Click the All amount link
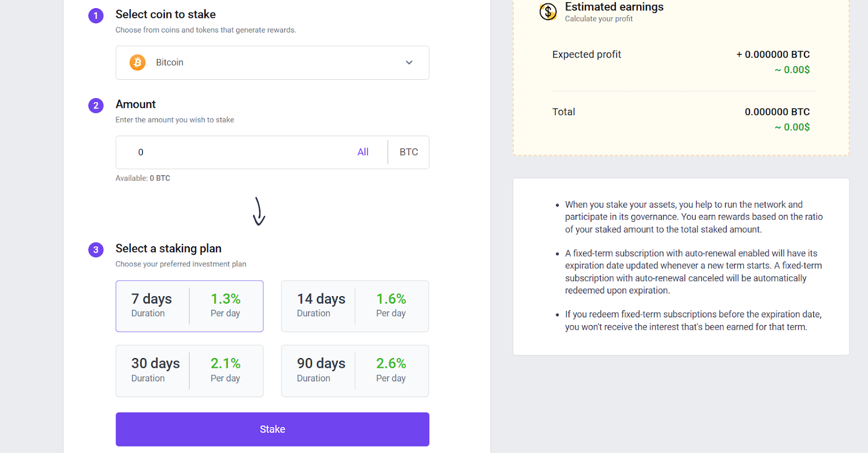868x453 pixels. (x=363, y=152)
